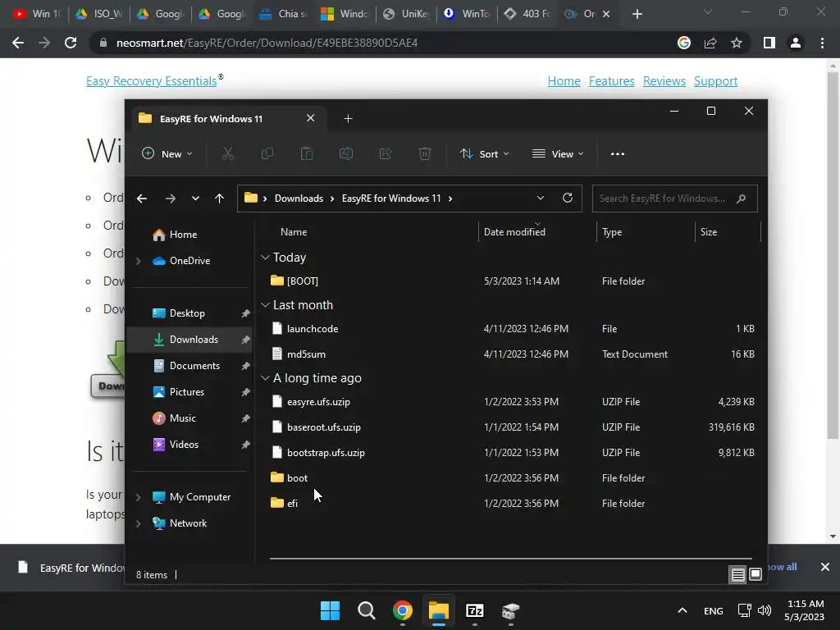Click Downloads in address breadcrumb
The height and width of the screenshot is (630, 840).
click(299, 199)
